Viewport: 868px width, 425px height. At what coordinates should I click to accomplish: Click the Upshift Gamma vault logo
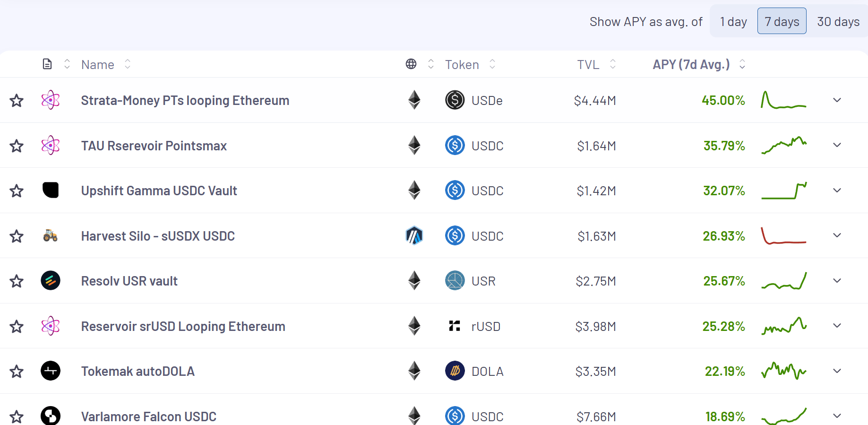click(50, 190)
